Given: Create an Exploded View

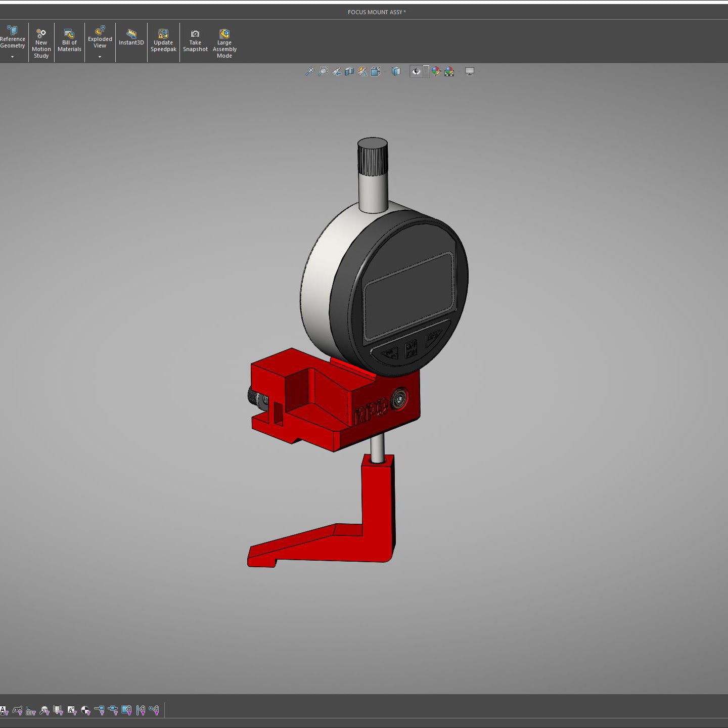Looking at the screenshot, I should click(x=100, y=37).
